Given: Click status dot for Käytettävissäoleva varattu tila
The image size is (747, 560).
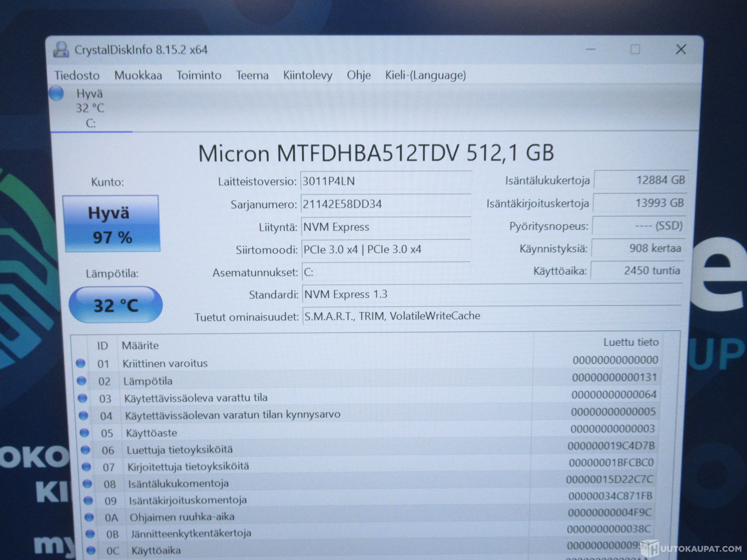Looking at the screenshot, I should click(x=83, y=398).
